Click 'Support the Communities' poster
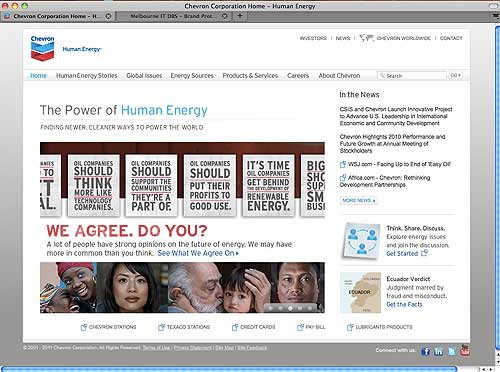Image resolution: width=500 pixels, height=372 pixels. point(151,185)
